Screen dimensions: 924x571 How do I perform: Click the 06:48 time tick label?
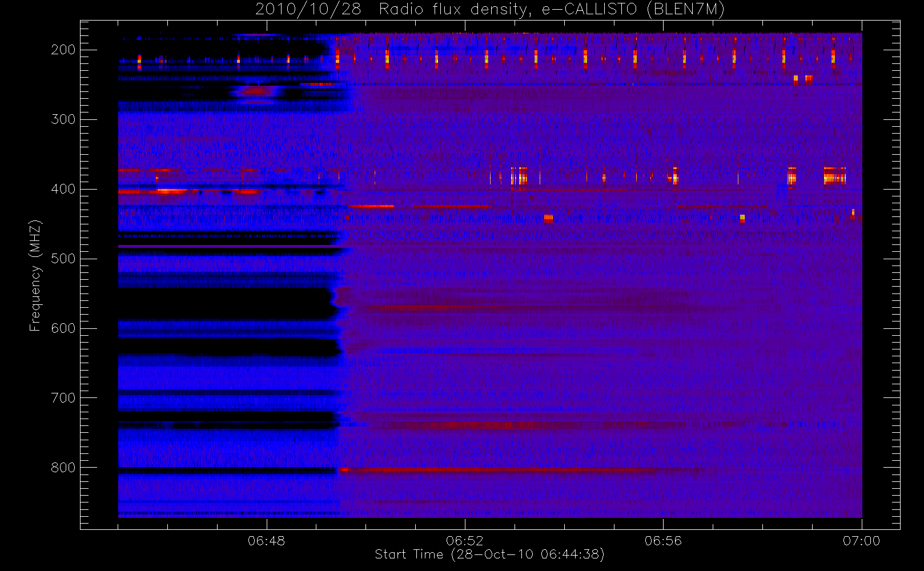coord(266,540)
